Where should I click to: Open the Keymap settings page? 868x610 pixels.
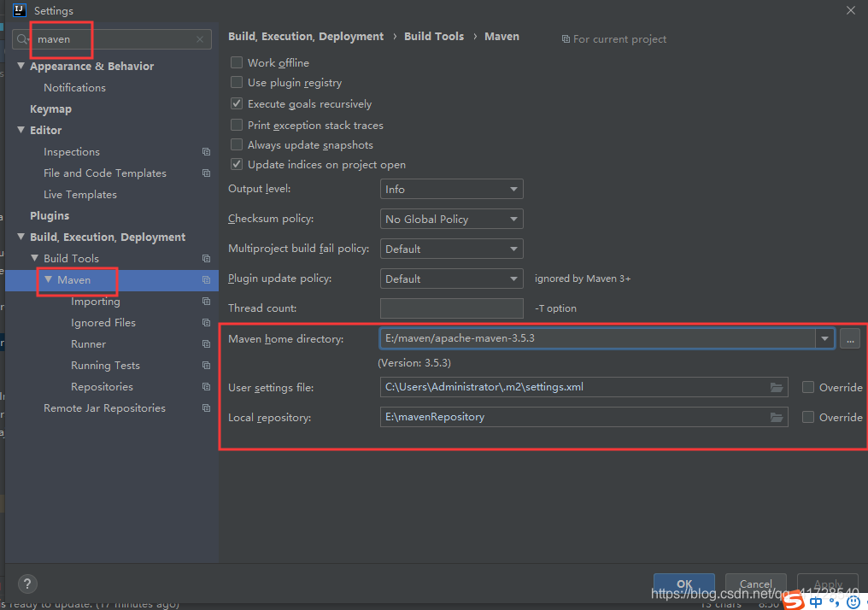point(50,109)
